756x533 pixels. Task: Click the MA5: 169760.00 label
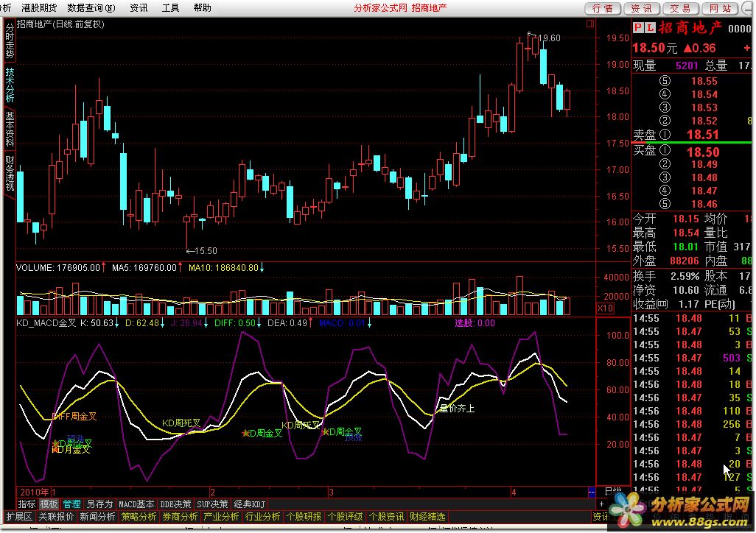pyautogui.click(x=144, y=268)
